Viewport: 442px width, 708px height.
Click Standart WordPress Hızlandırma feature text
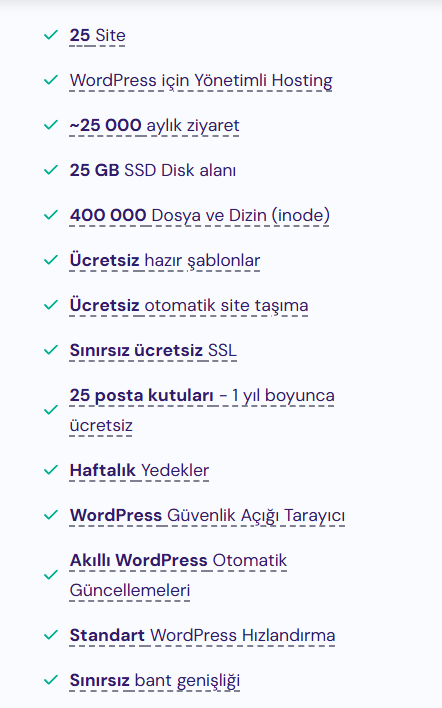click(x=202, y=635)
